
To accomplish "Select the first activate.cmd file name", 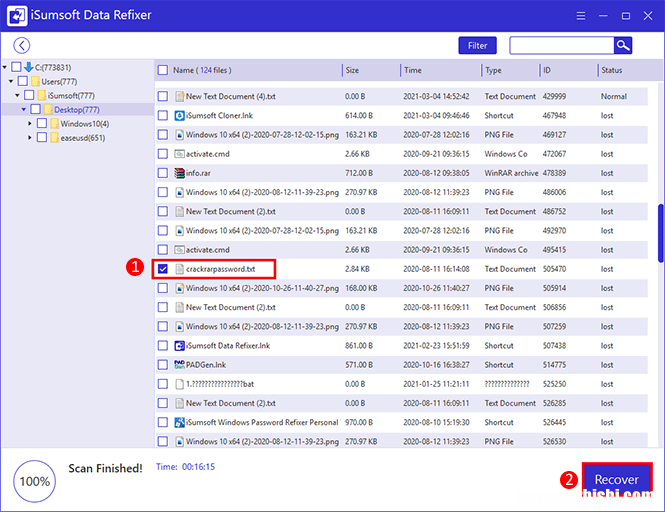I will 208,154.
